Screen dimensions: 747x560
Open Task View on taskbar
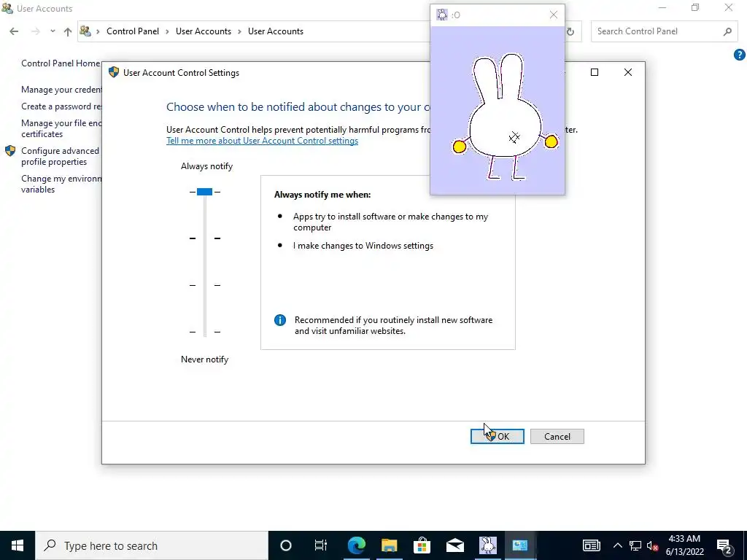[x=321, y=545]
